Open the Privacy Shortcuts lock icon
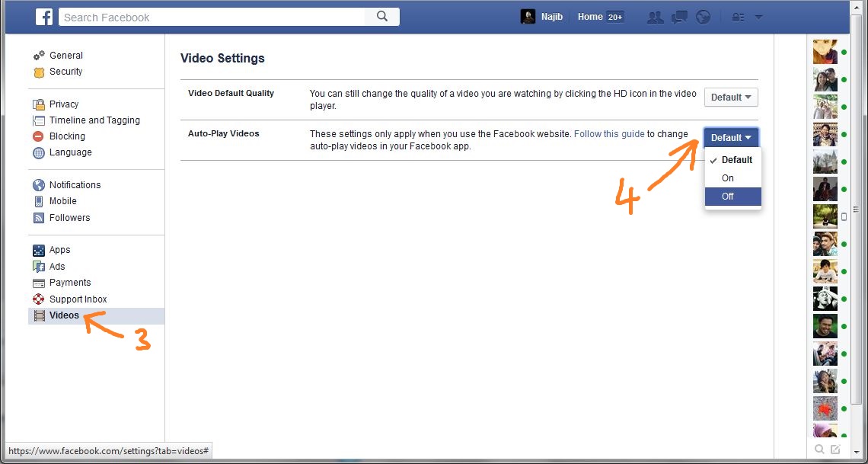The width and height of the screenshot is (868, 464). [737, 18]
